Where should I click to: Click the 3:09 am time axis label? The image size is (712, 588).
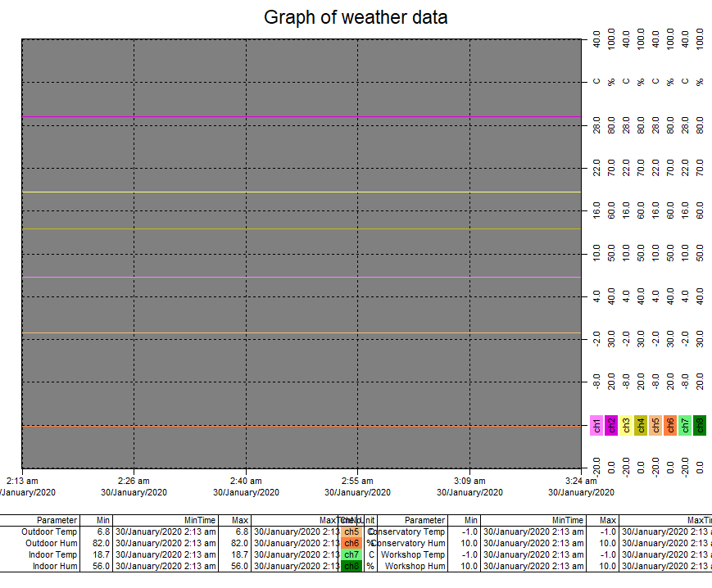(469, 481)
